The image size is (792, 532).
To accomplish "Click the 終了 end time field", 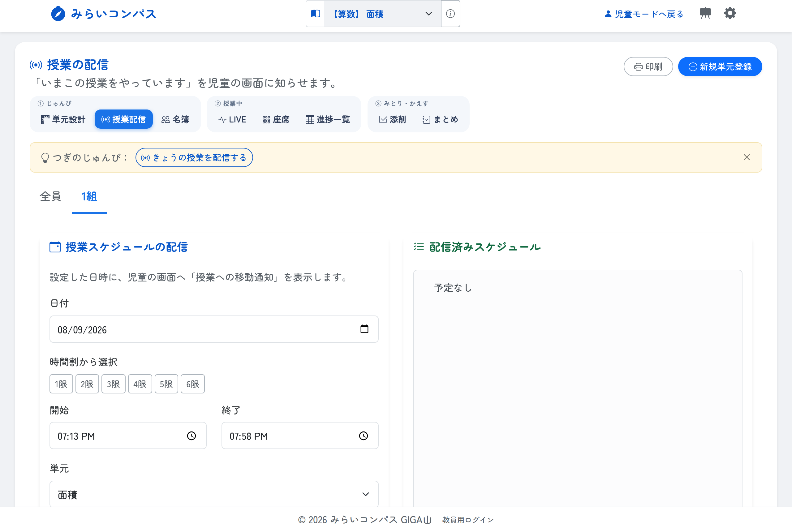I will pyautogui.click(x=300, y=435).
